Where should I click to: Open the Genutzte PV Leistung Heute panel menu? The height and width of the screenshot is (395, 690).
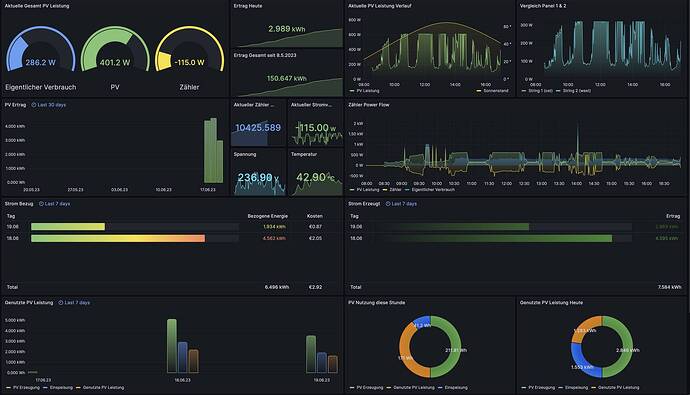[551, 303]
